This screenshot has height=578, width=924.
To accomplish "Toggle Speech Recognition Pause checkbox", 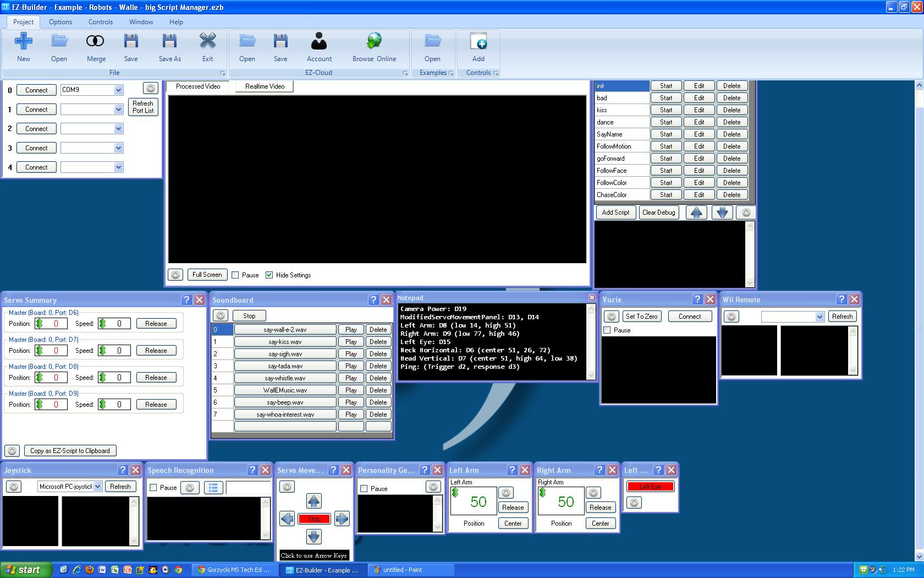I will coord(153,488).
